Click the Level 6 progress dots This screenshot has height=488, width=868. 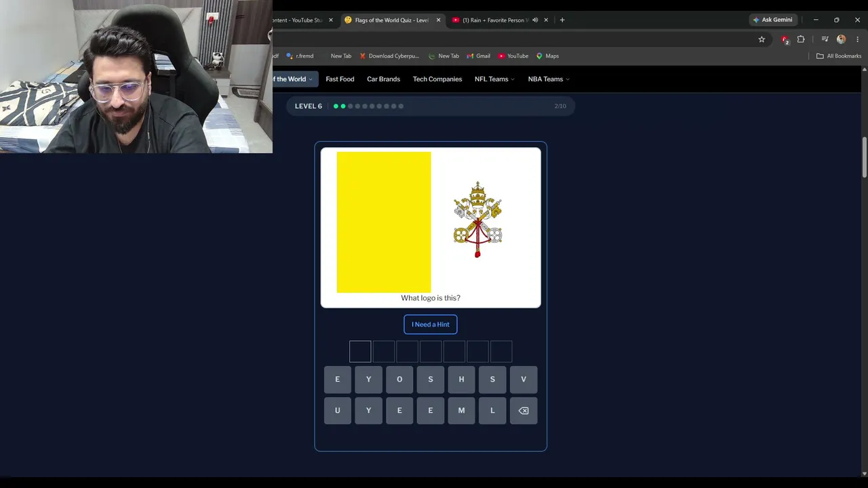point(368,106)
